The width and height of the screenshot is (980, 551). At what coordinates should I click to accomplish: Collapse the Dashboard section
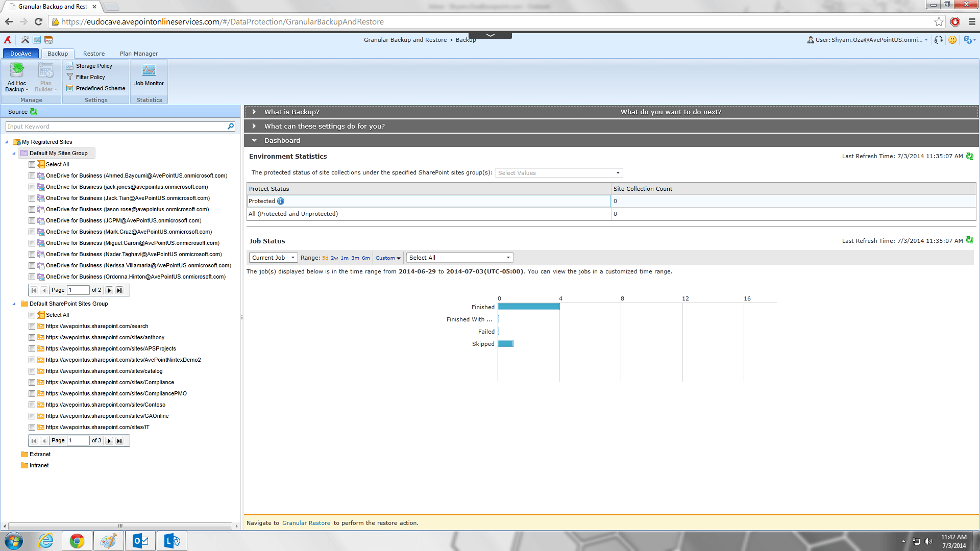(254, 140)
